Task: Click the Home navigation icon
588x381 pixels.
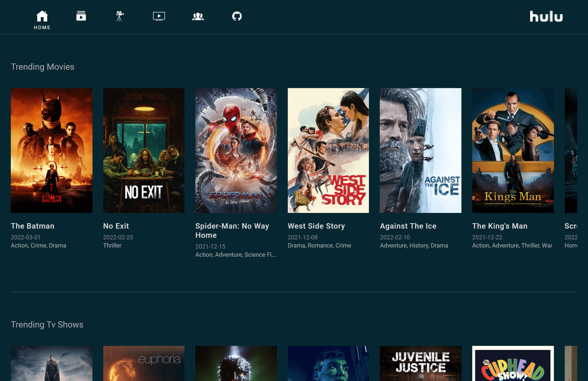Action: pyautogui.click(x=42, y=16)
